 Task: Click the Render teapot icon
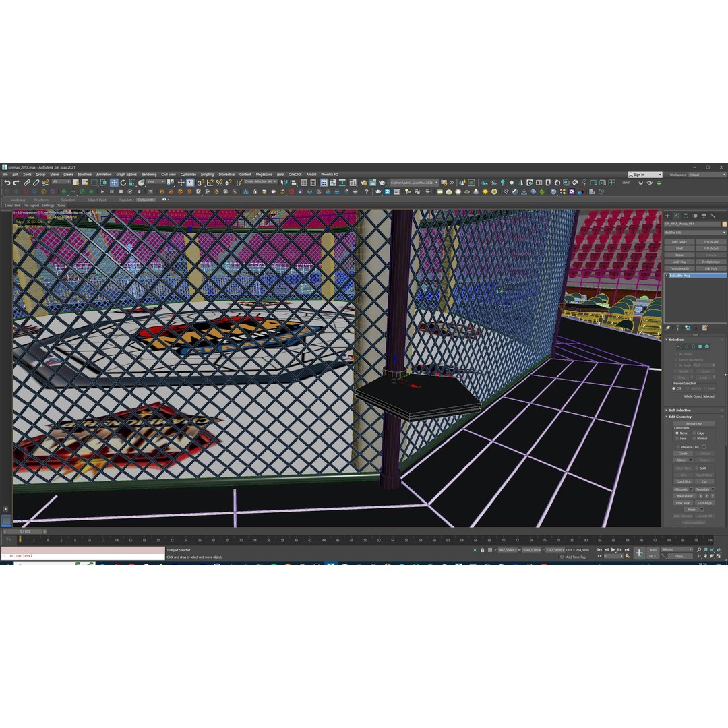(x=382, y=183)
